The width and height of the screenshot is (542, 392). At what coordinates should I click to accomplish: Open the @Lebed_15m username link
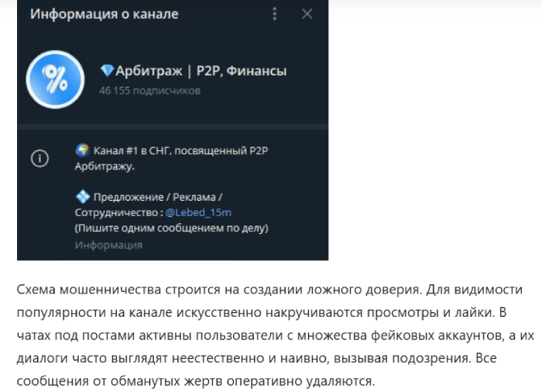(204, 212)
